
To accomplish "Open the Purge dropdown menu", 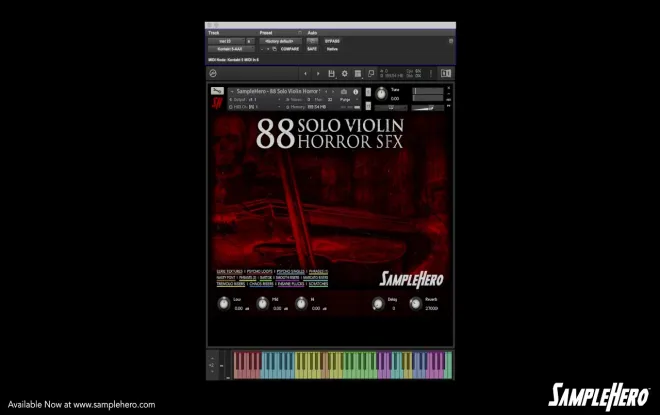I will click(x=349, y=100).
